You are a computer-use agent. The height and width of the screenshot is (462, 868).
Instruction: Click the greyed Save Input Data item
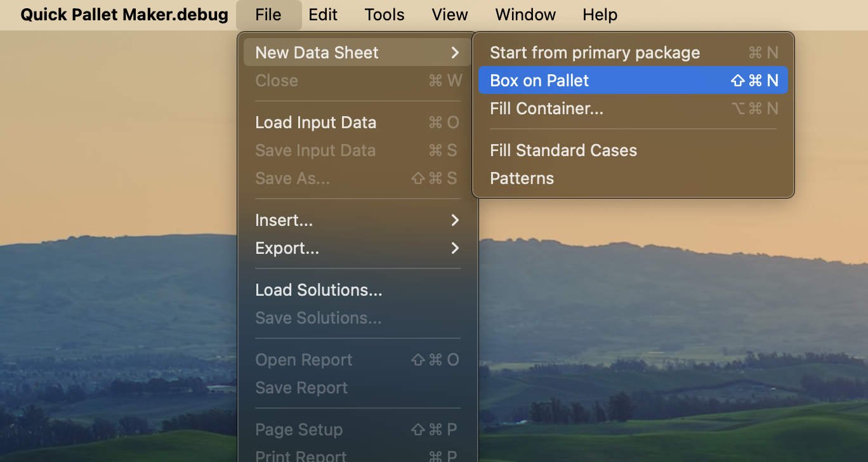click(x=358, y=150)
